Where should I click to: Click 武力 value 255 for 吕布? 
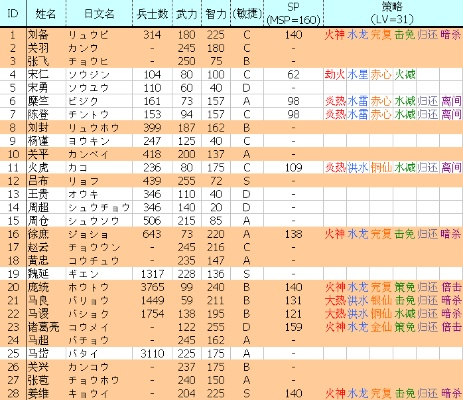186,181
